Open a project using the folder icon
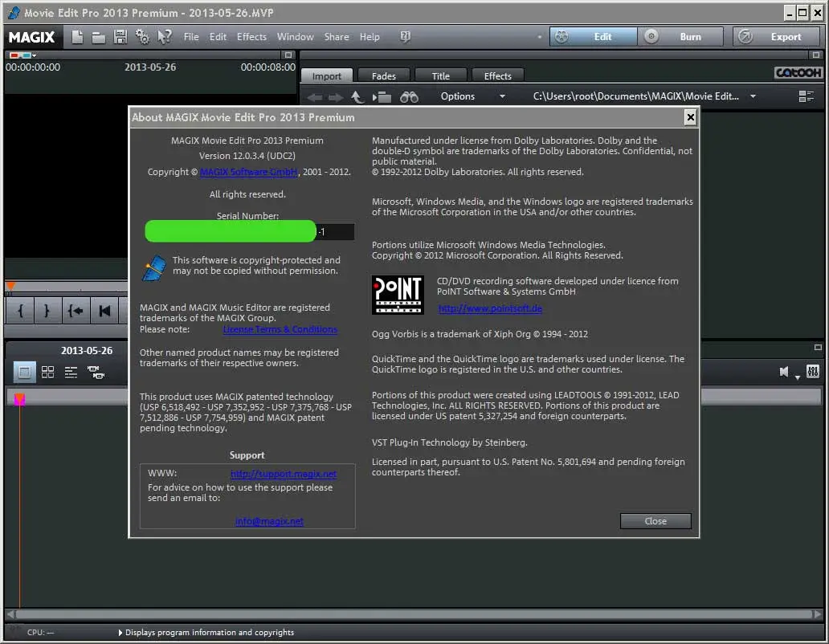Screen dimensions: 829x644 pos(98,37)
